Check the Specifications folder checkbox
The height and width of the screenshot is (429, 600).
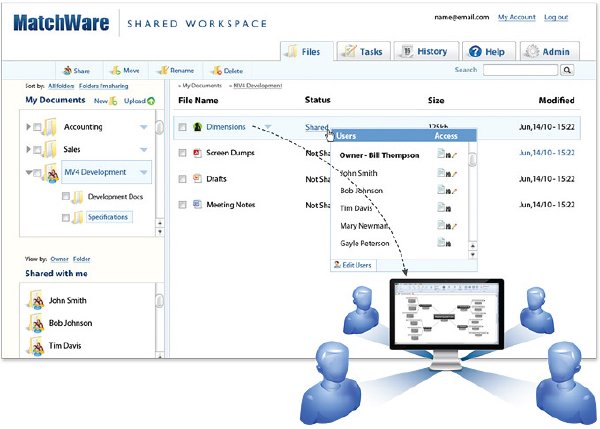point(66,217)
